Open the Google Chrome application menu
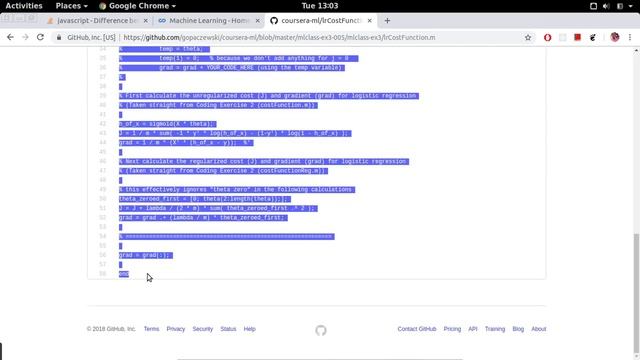Screen dimensions: 640x360 click(138, 6)
